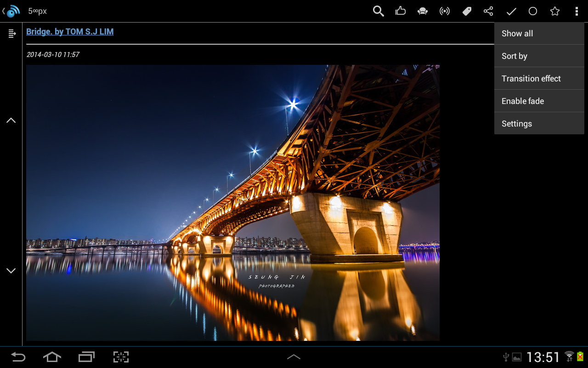Image resolution: width=588 pixels, height=368 pixels.
Task: Open the Bridge. by TOM S.J LIM link
Action: 70,31
